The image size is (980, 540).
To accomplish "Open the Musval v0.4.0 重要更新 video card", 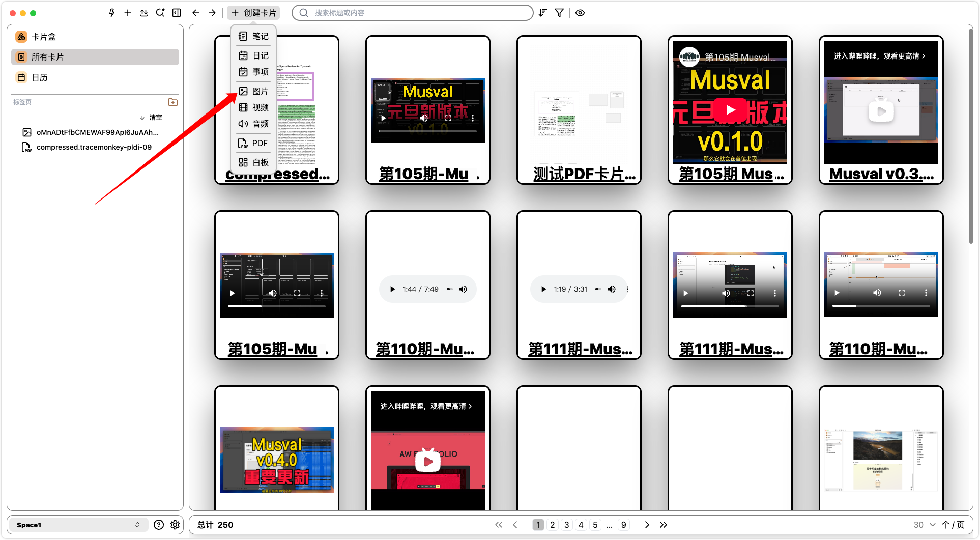I will coord(277,460).
